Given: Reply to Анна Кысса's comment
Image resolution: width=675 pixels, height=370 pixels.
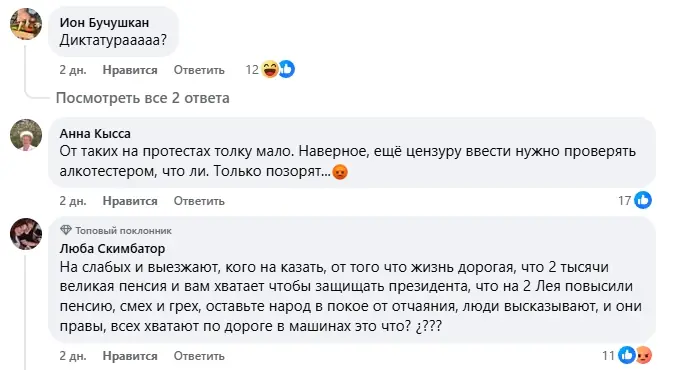Looking at the screenshot, I should tap(199, 201).
